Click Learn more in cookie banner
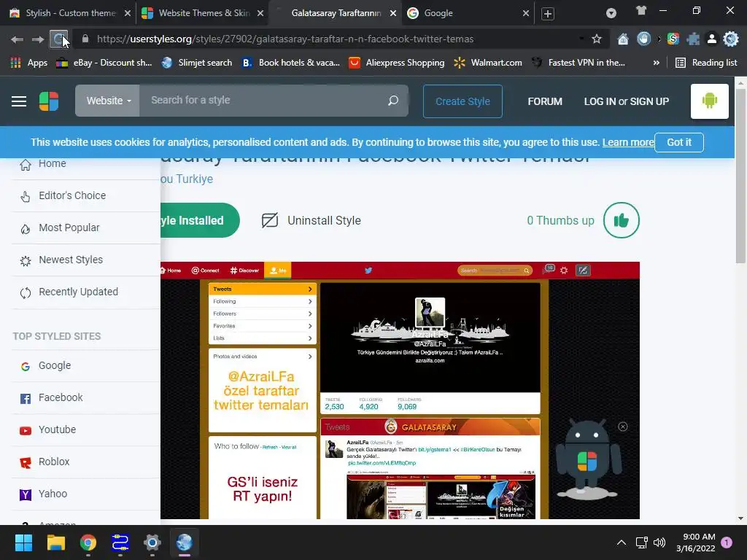This screenshot has height=560, width=747. point(628,142)
